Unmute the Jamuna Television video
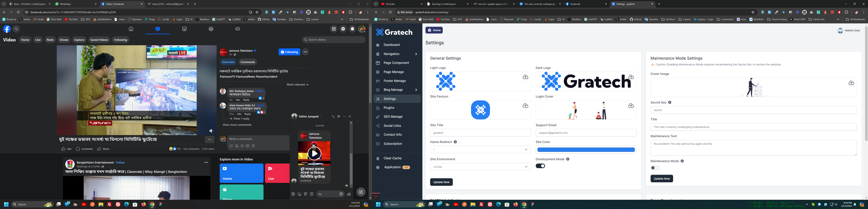This screenshot has height=209, width=868. click(x=211, y=131)
